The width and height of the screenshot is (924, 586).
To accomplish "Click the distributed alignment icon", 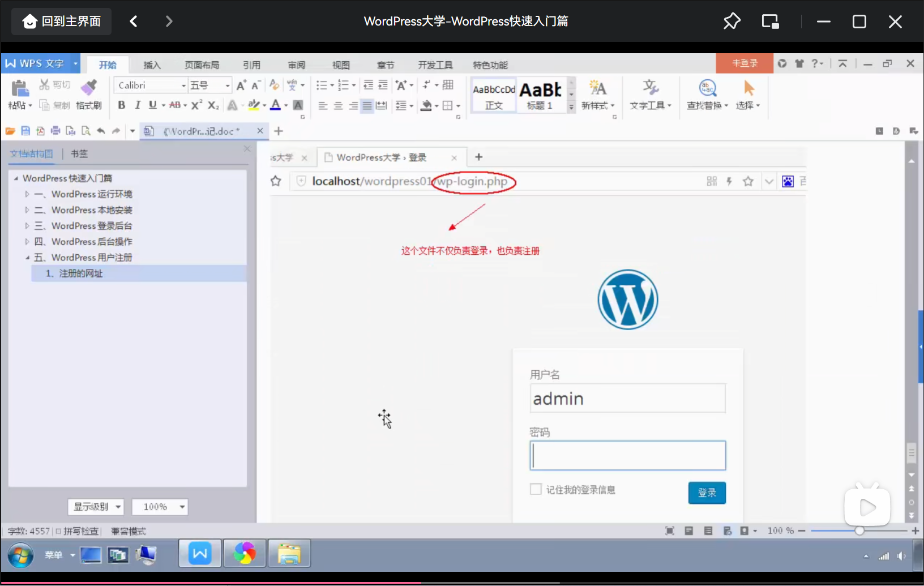I will [382, 105].
